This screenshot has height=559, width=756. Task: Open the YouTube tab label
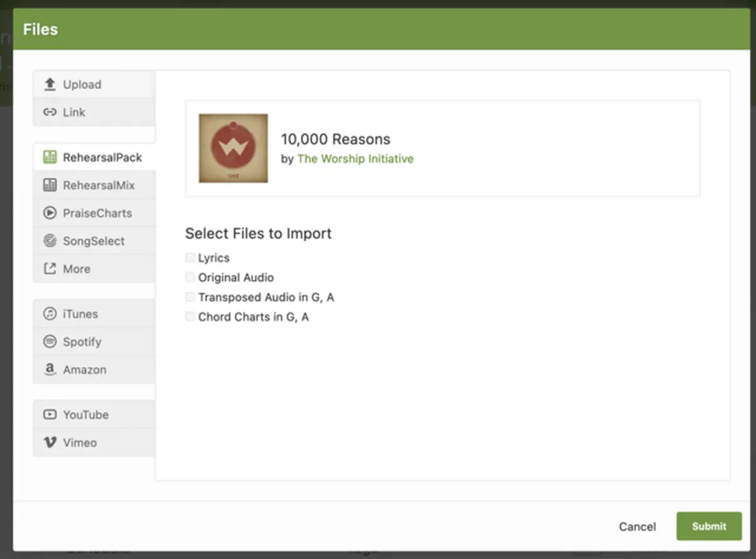click(86, 415)
